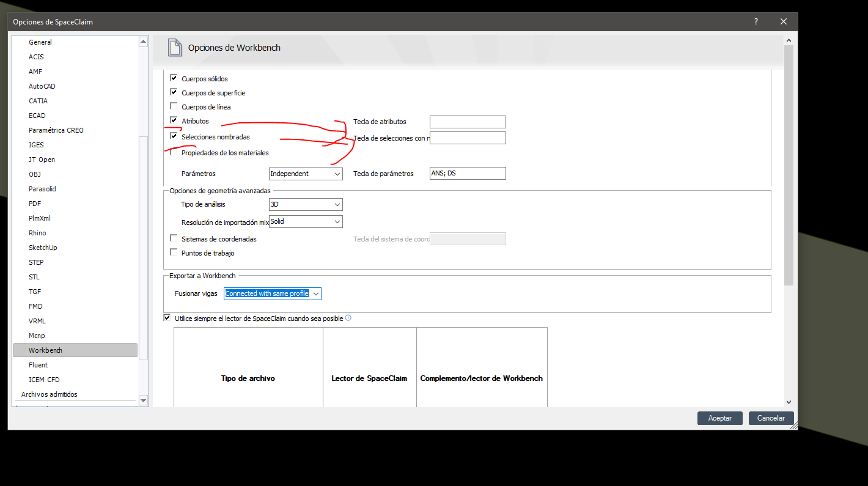Click the Aceptar button
The height and width of the screenshot is (486, 868).
[x=720, y=418]
